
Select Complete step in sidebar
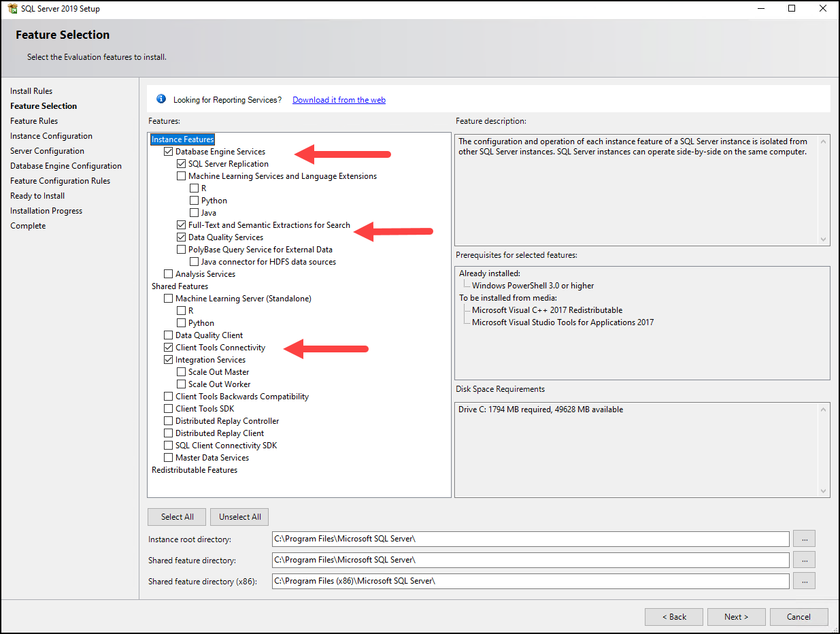point(28,226)
